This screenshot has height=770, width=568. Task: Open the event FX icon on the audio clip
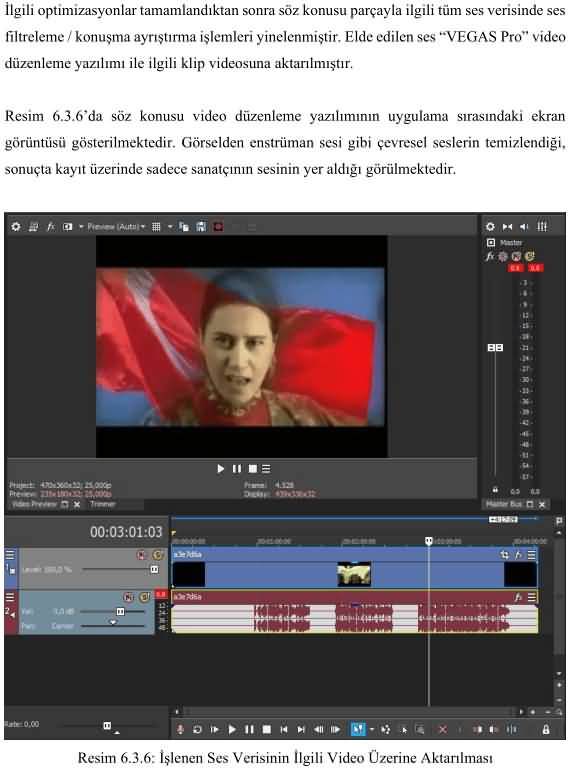tap(518, 597)
